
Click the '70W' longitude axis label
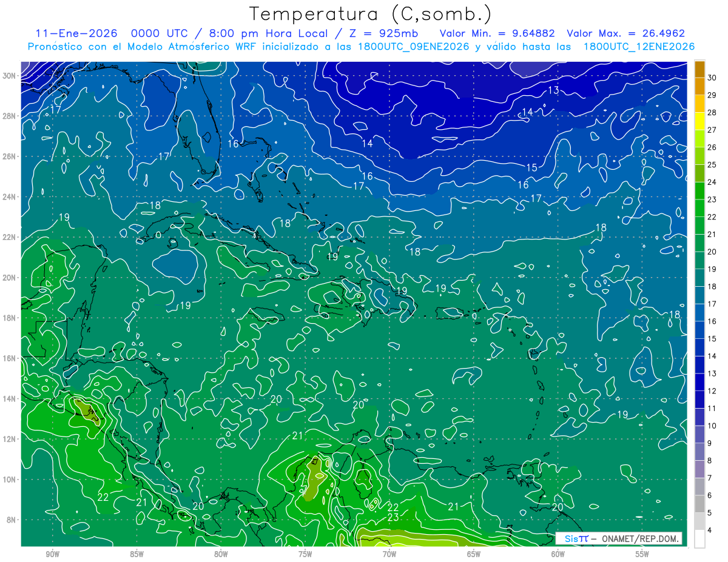pyautogui.click(x=389, y=555)
